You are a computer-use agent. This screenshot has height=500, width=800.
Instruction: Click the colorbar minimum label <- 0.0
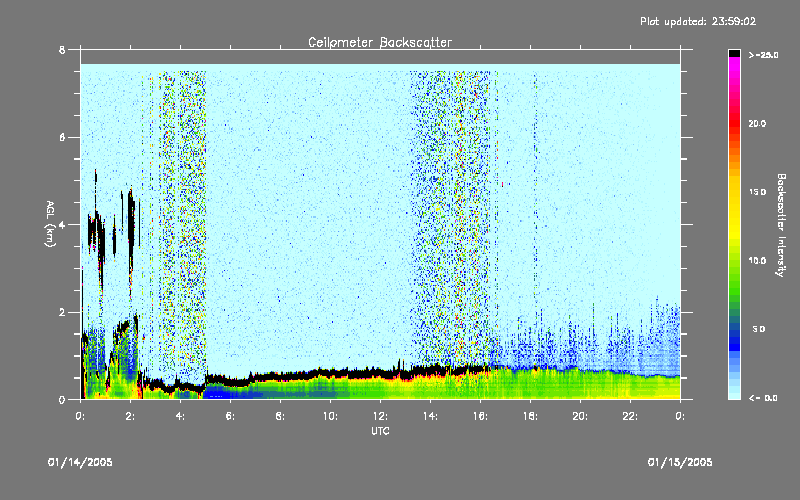pyautogui.click(x=763, y=398)
